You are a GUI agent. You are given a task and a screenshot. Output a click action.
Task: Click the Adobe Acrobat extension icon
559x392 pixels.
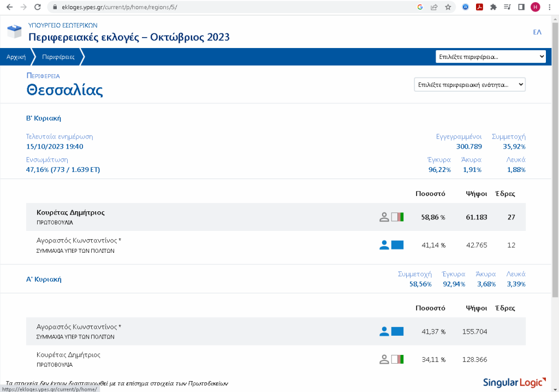point(479,7)
